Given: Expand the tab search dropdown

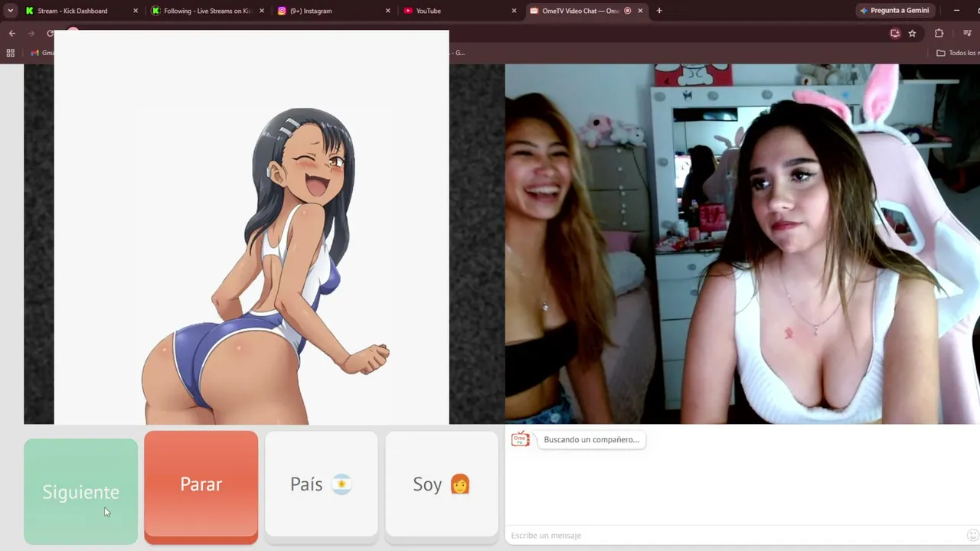Looking at the screenshot, I should click(10, 11).
